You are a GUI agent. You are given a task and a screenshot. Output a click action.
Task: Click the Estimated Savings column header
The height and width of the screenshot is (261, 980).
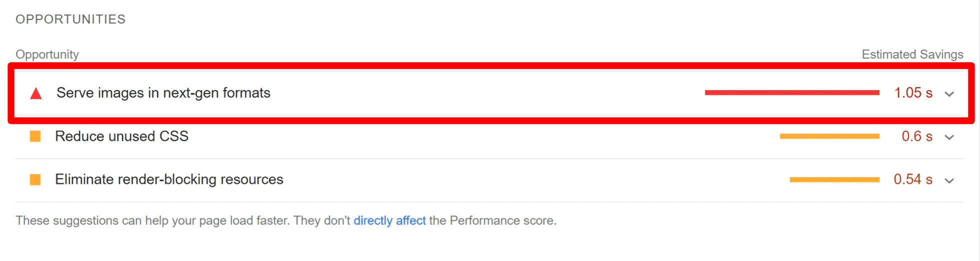912,54
